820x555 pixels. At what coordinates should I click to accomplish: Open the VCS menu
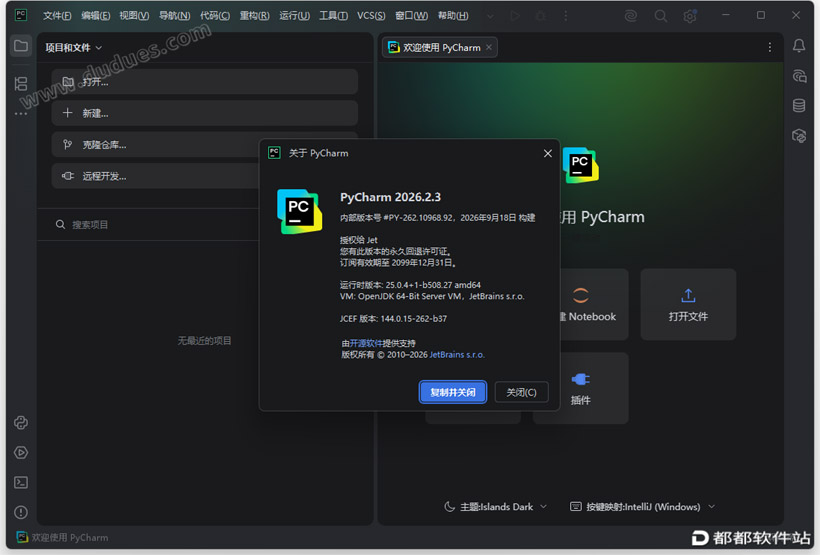point(371,16)
